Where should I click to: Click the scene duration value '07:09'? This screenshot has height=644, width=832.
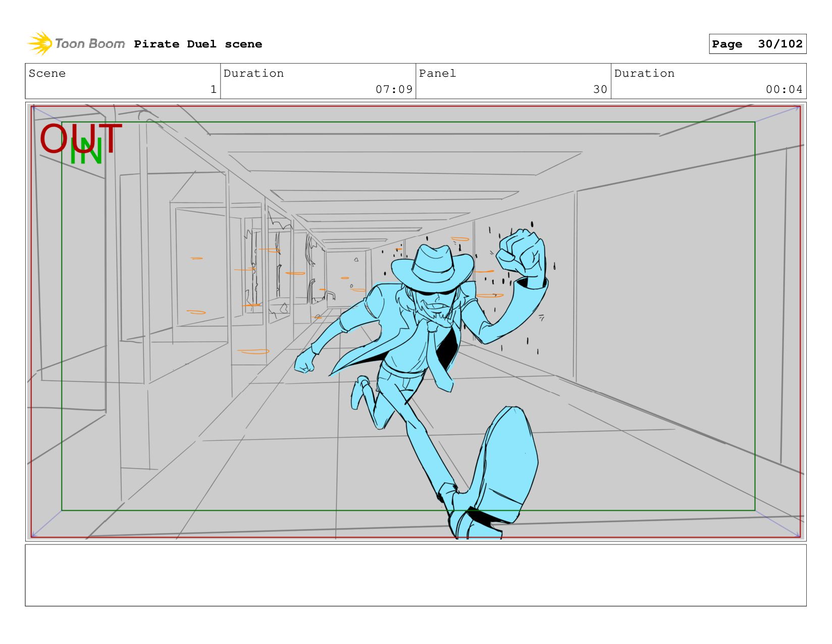[x=394, y=89]
